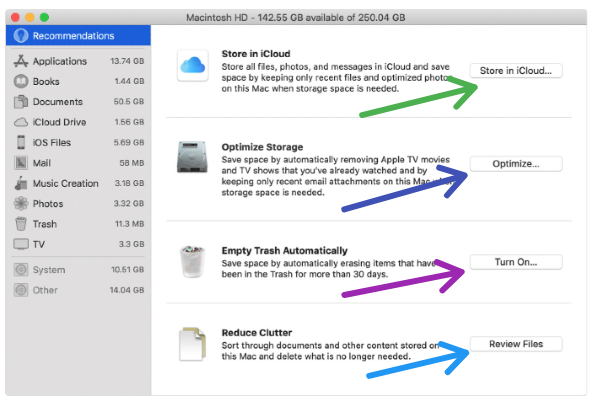The image size is (600, 396).
Task: Select the Trash label in sidebar
Action: 45,224
